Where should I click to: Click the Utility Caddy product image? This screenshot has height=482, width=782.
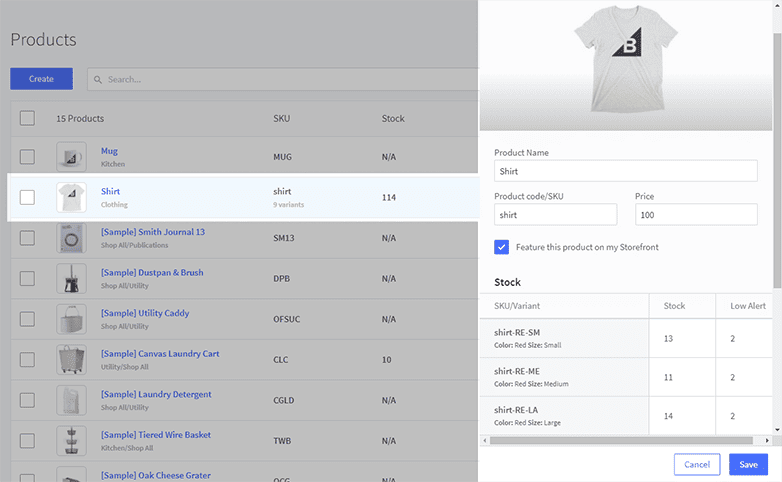(x=71, y=319)
